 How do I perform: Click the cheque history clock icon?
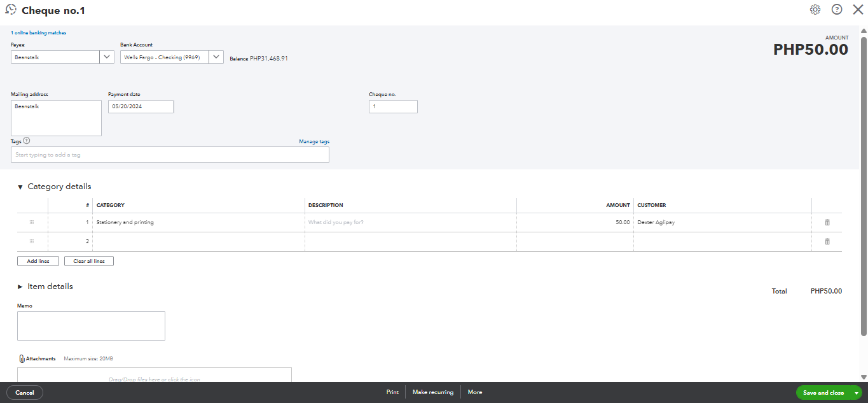(11, 10)
